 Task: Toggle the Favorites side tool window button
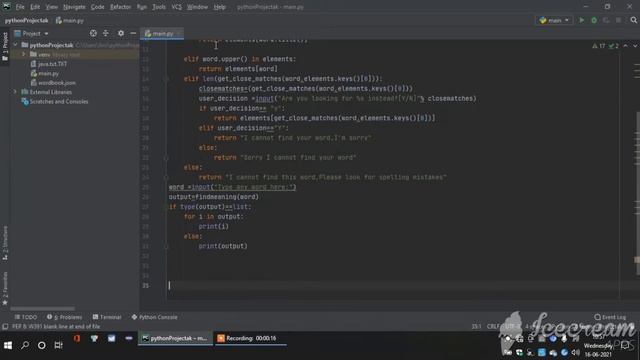click(x=5, y=289)
